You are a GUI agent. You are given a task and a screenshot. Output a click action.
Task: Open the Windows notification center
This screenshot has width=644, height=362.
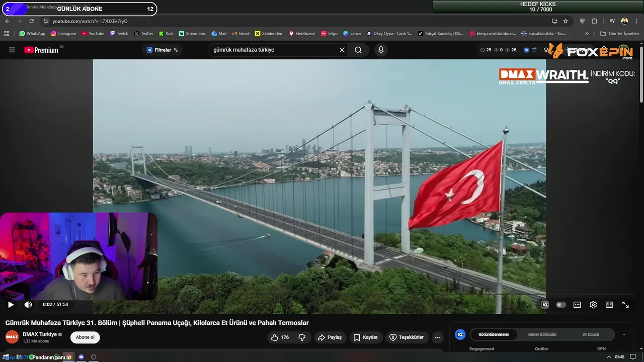pos(633,357)
